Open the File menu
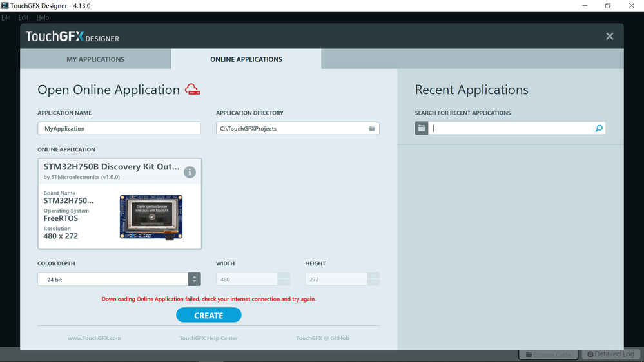The height and width of the screenshot is (362, 644). coord(6,17)
